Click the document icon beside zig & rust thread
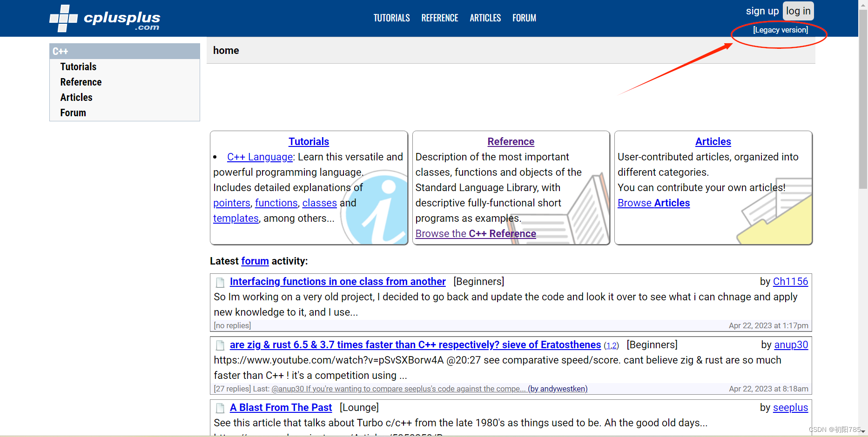Screen dimensions: 868x437 (220, 345)
